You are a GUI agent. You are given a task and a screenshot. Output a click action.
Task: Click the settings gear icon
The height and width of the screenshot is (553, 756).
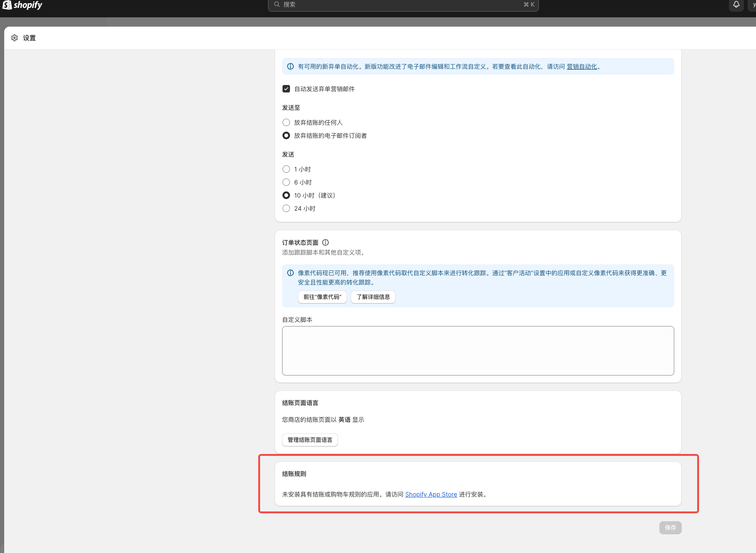point(14,38)
